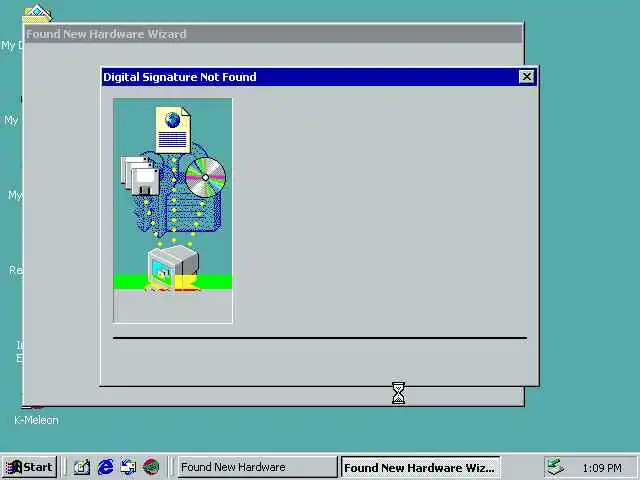Open the Start menu

29,467
